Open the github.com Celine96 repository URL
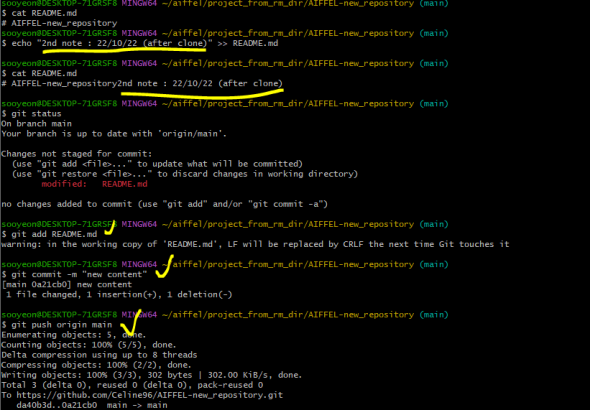 149,395
